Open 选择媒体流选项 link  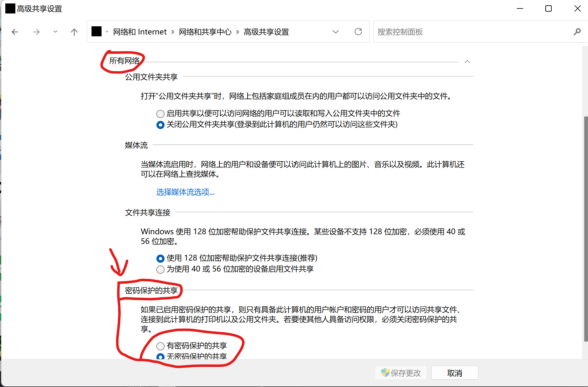(x=185, y=192)
